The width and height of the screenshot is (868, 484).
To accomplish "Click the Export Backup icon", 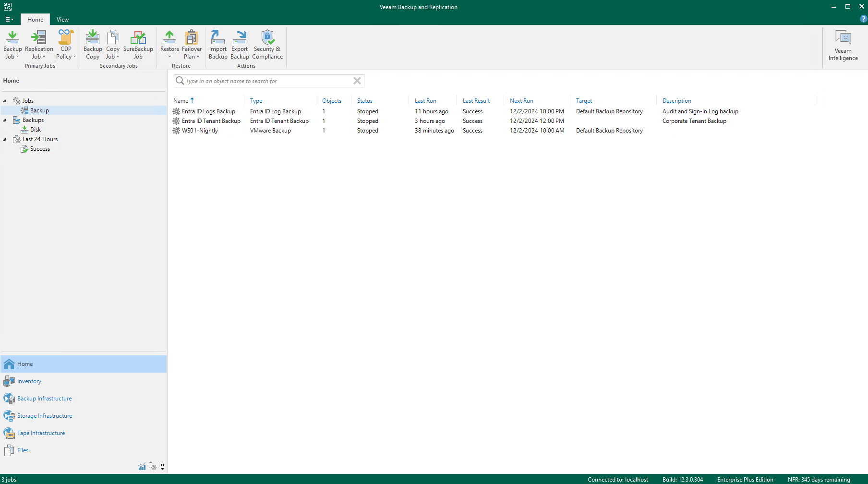I will [240, 44].
